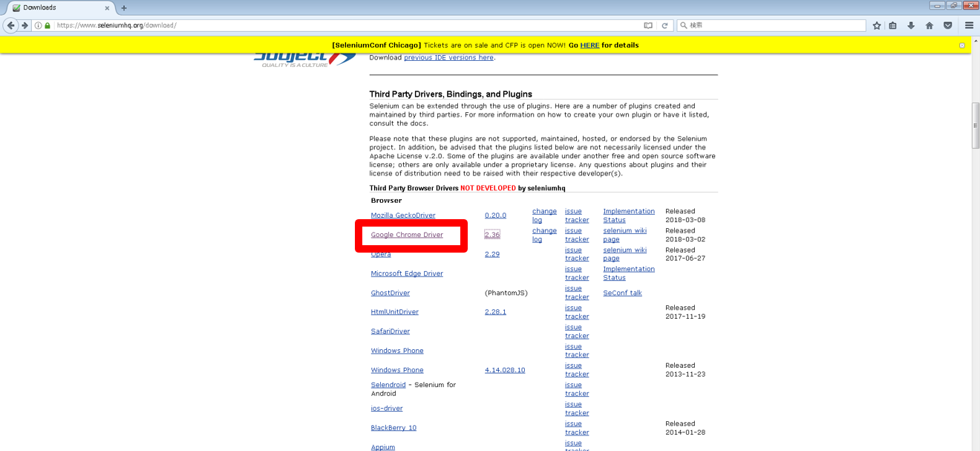Open Implementation Status for Microsoft Edge Driver
980x451 pixels.
[629, 273]
